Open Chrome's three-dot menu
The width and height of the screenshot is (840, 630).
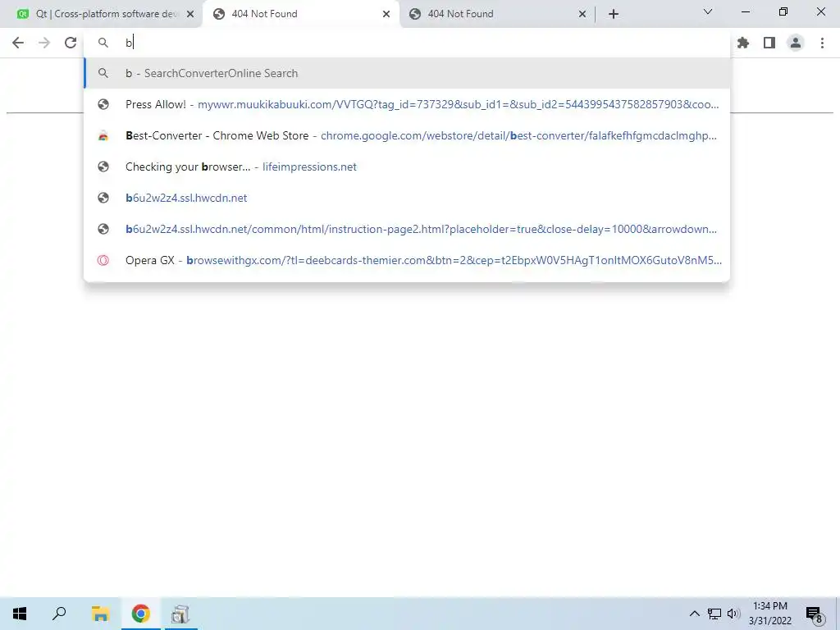pos(822,43)
